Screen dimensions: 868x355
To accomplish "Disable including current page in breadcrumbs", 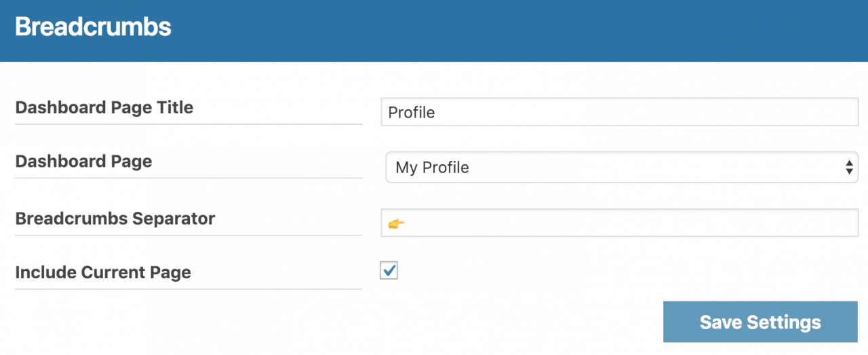I will point(389,271).
